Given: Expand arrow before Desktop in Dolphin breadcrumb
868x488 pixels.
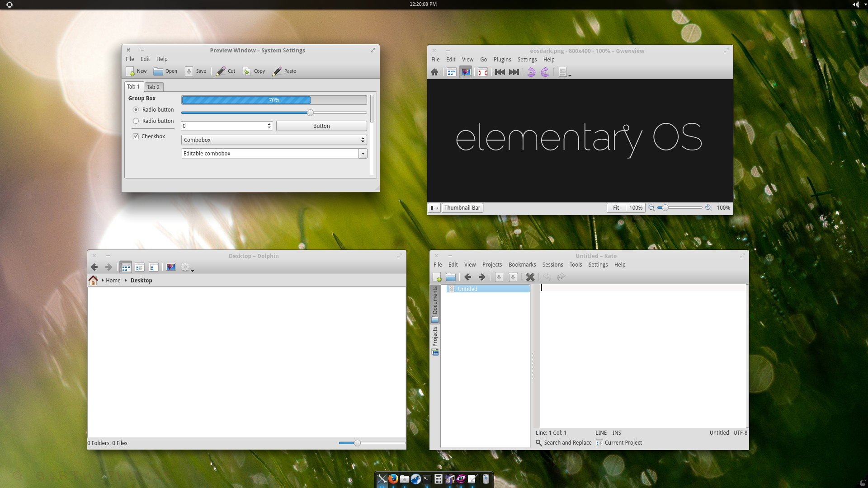Looking at the screenshot, I should coord(125,281).
